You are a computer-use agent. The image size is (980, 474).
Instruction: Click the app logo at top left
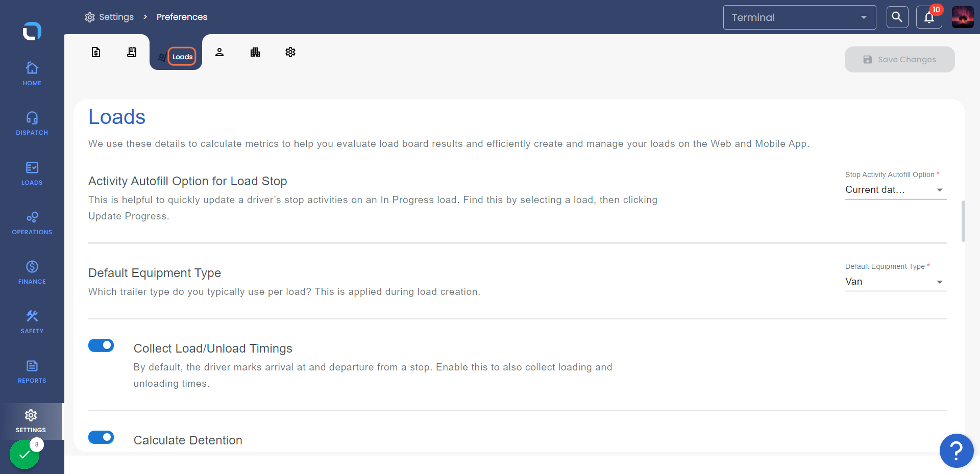32,31
